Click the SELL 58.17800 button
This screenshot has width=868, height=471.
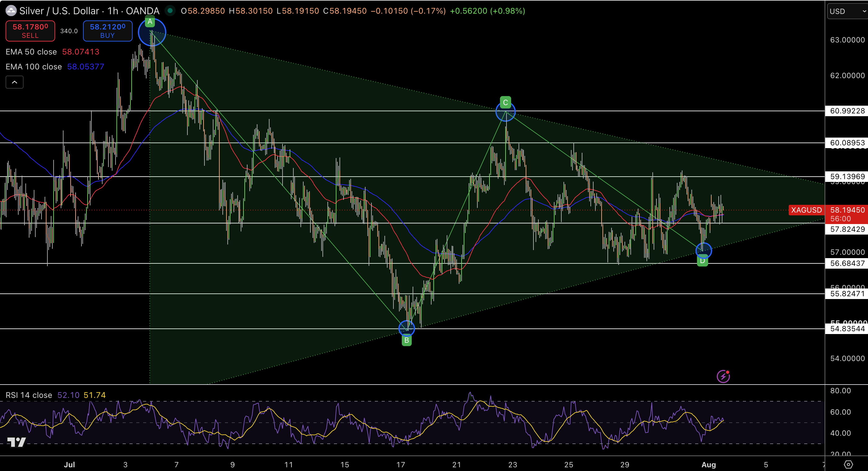point(30,31)
